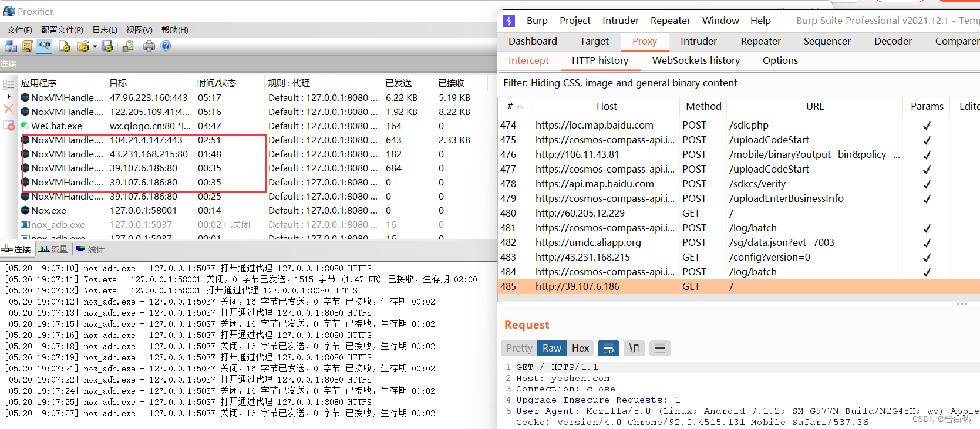The height and width of the screenshot is (429, 980).
Task: Open 文件(F) menu in Proxifier
Action: 19,30
